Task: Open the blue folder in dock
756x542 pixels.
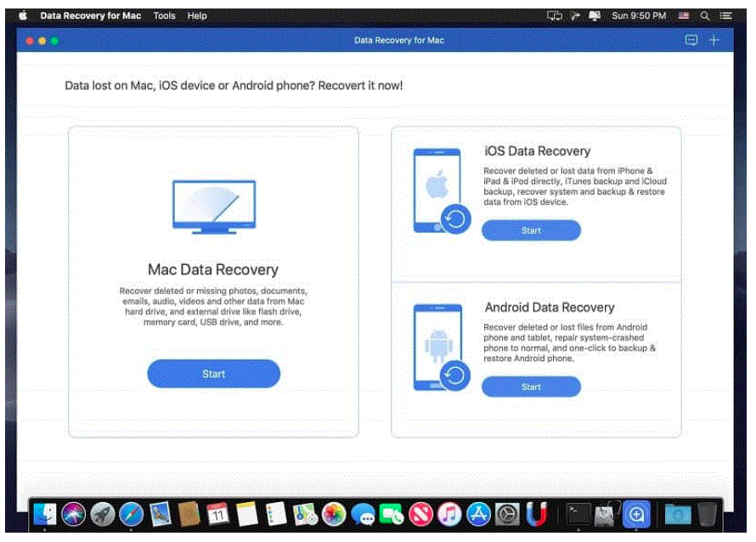Action: pyautogui.click(x=678, y=515)
